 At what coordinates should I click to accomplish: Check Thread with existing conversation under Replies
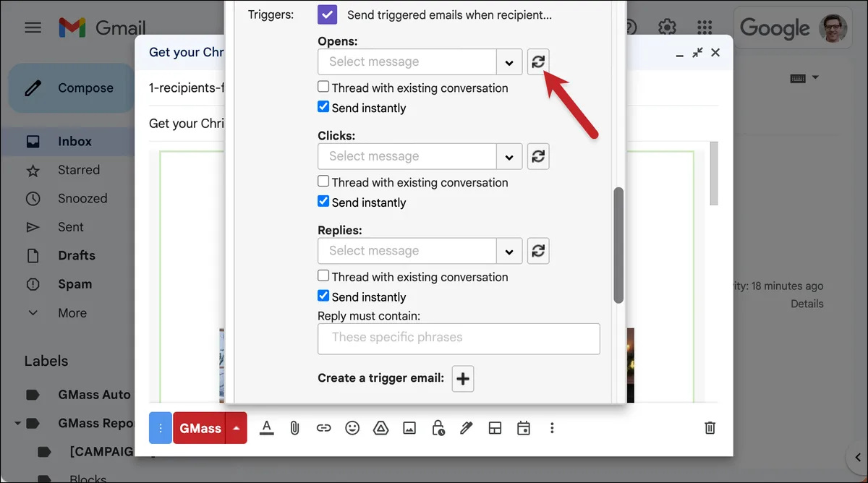point(323,276)
